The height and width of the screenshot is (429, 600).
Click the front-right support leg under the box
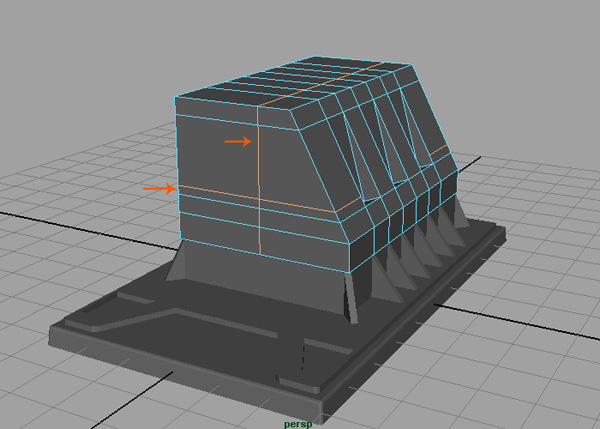click(349, 298)
